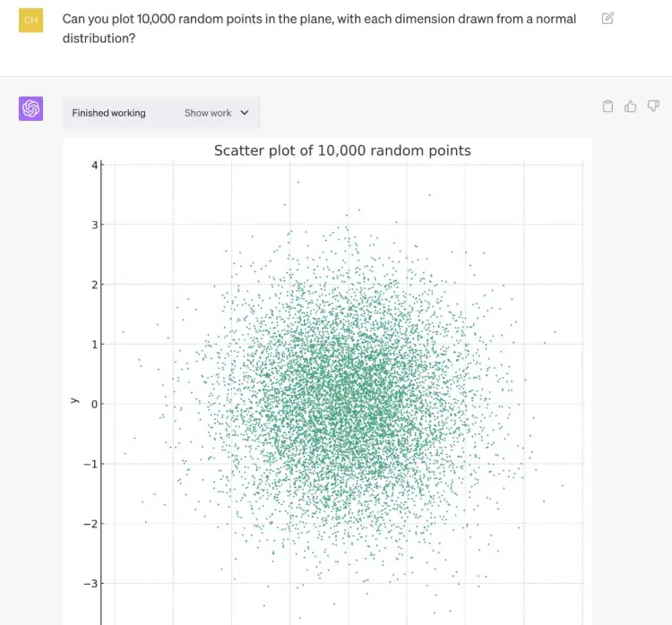672x625 pixels.
Task: Click the ChatGPT logo avatar
Action: pyautogui.click(x=30, y=108)
